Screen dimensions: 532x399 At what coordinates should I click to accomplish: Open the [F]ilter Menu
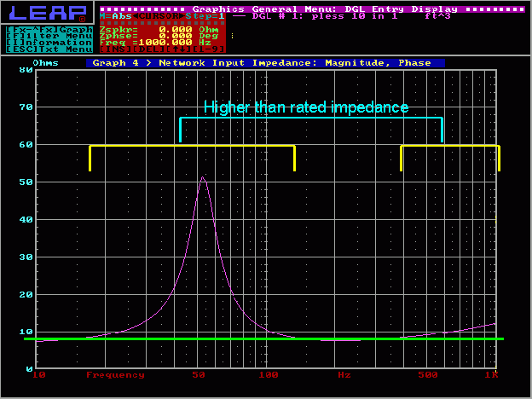[49, 36]
